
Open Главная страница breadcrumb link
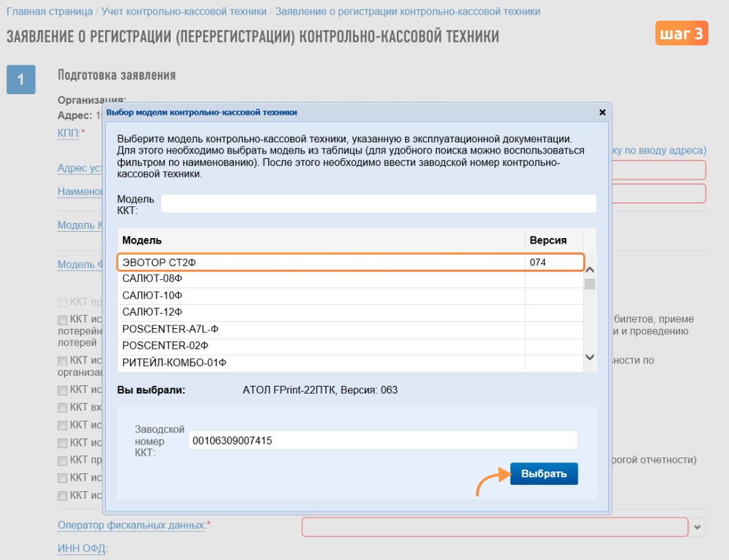50,12
